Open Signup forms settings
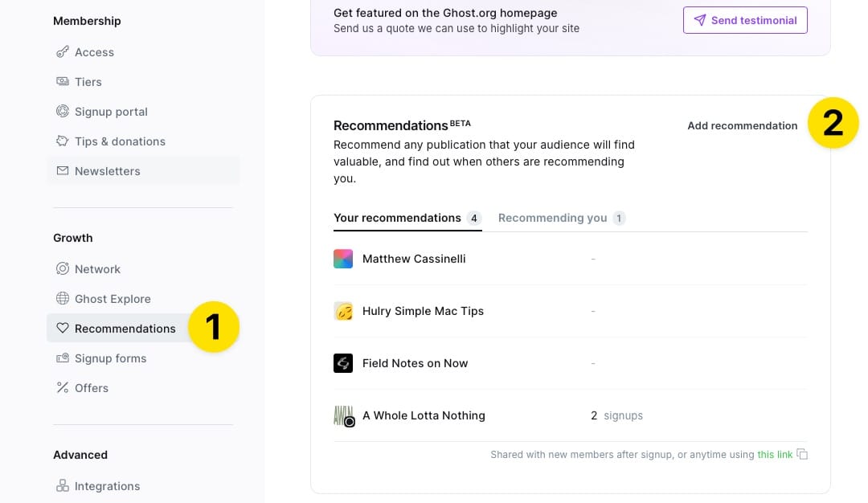The width and height of the screenshot is (868, 503). (x=63, y=358)
